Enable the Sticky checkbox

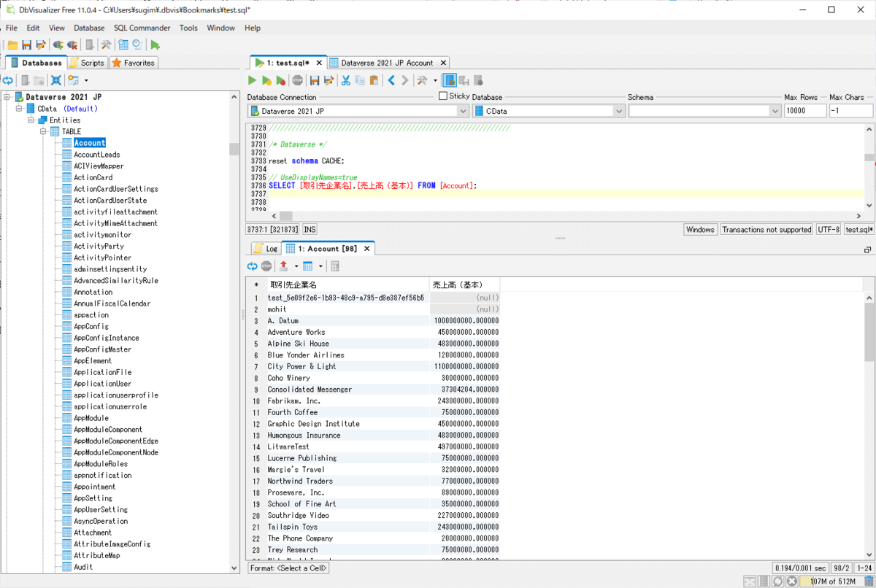point(443,96)
